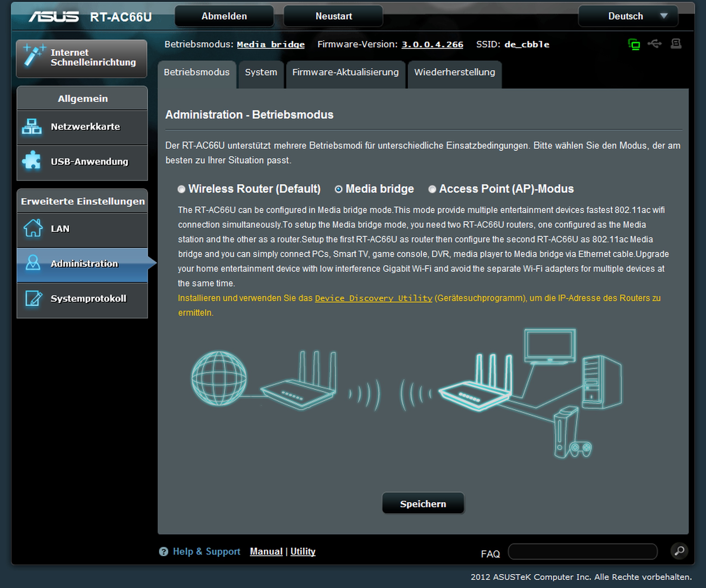Switch to the System tab
Screen dimensions: 706x588
pyautogui.click(x=261, y=73)
